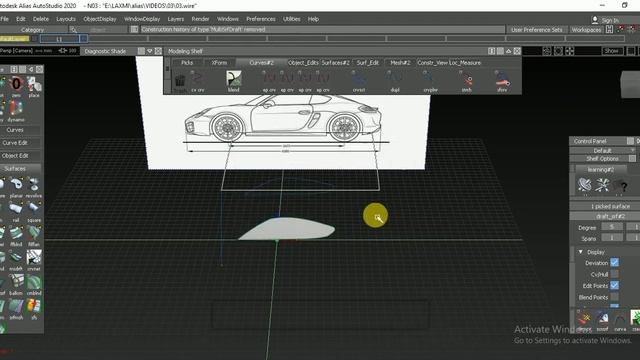The image size is (640, 360).
Task: Open the layer number dropdown arrow
Action: pyautogui.click(x=83, y=39)
